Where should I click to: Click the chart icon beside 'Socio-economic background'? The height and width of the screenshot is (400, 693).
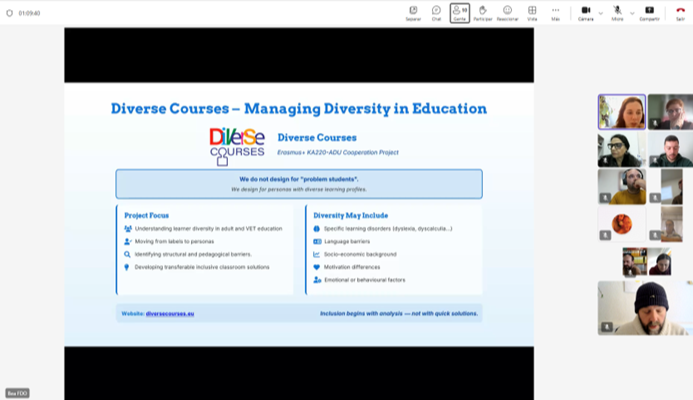coord(316,254)
